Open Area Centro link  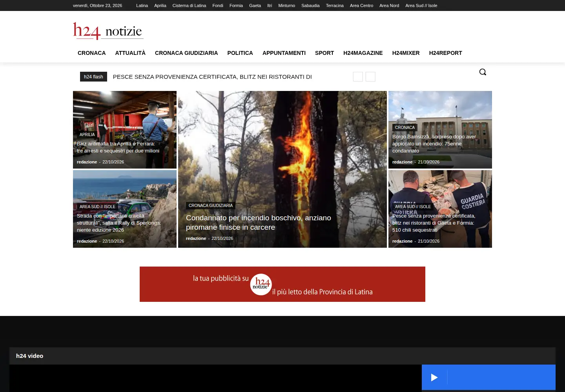pyautogui.click(x=361, y=5)
